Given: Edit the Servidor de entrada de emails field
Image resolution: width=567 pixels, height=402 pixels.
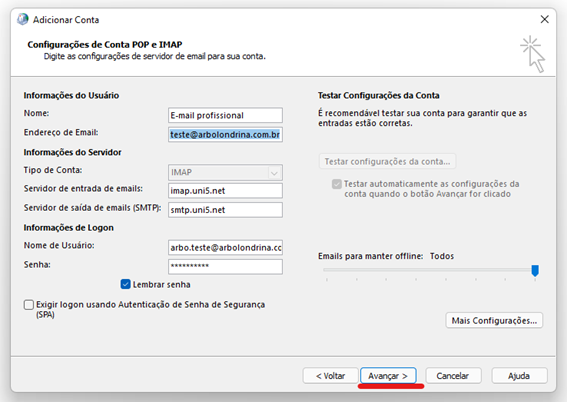Looking at the screenshot, I should click(225, 191).
